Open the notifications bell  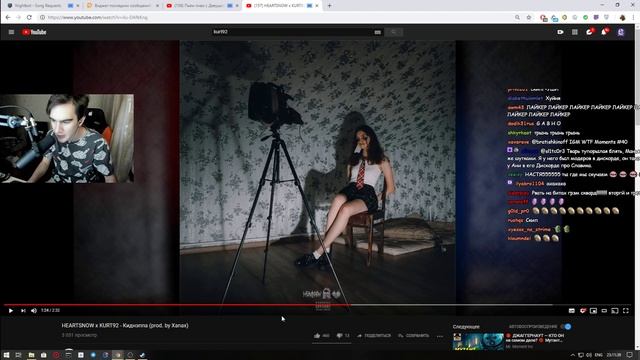click(604, 32)
